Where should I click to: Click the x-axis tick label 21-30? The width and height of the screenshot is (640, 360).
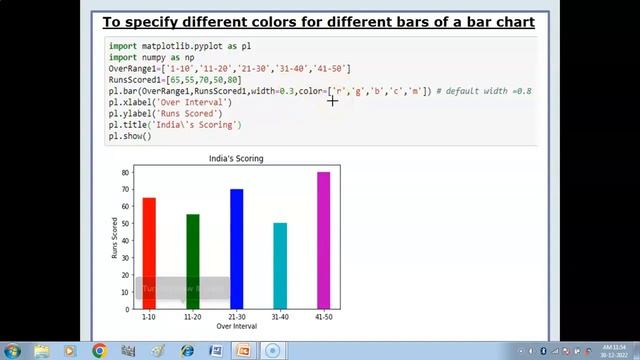pos(237,317)
